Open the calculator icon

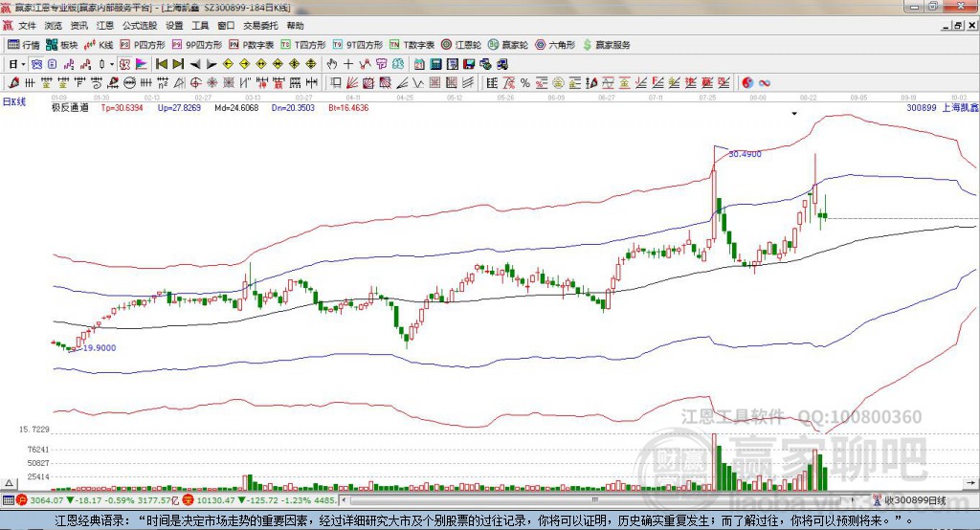(x=436, y=64)
